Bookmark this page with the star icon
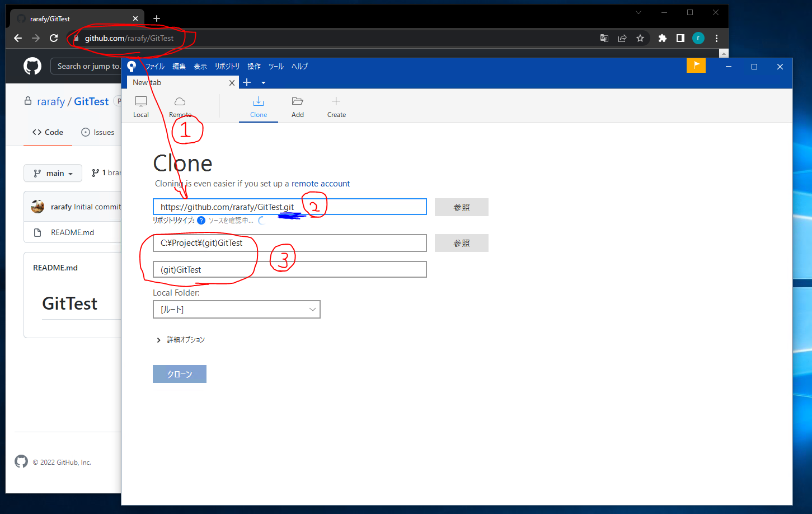 [640, 38]
